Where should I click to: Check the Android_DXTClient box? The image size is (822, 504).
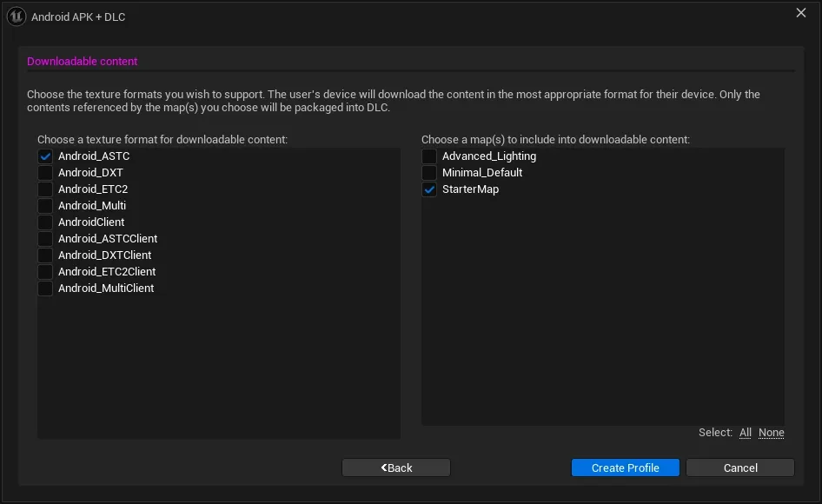[x=45, y=255]
